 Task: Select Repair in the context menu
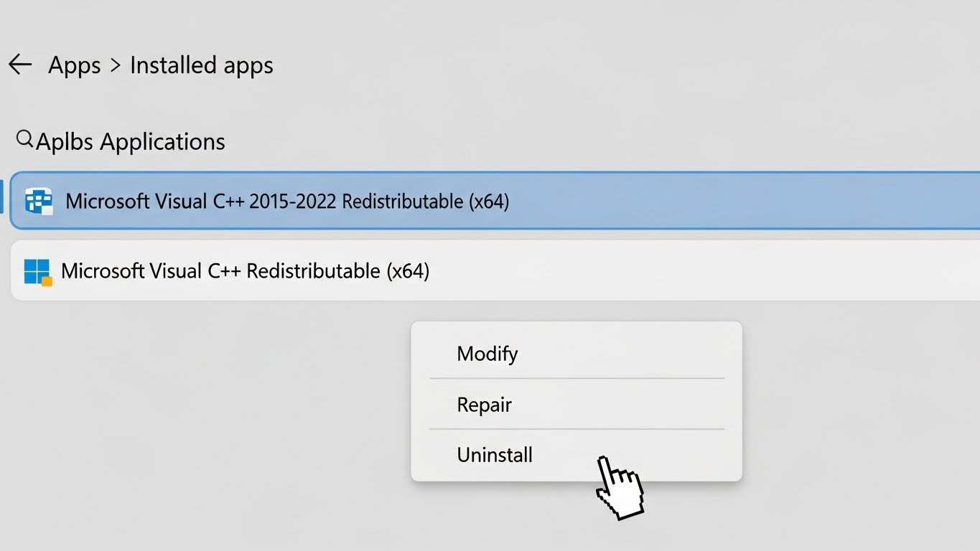tap(484, 405)
